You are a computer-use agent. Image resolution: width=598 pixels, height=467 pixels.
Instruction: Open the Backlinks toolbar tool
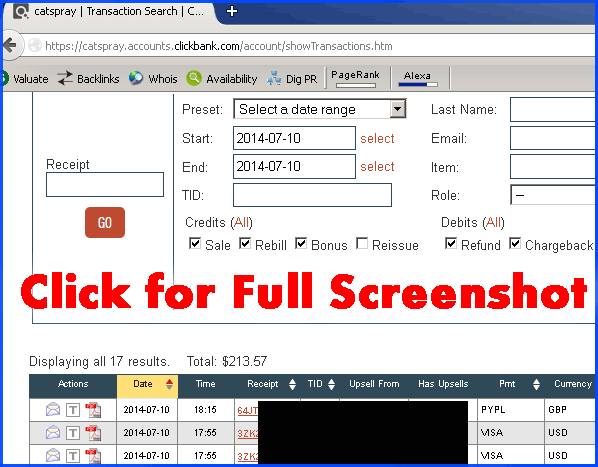pyautogui.click(x=88, y=79)
